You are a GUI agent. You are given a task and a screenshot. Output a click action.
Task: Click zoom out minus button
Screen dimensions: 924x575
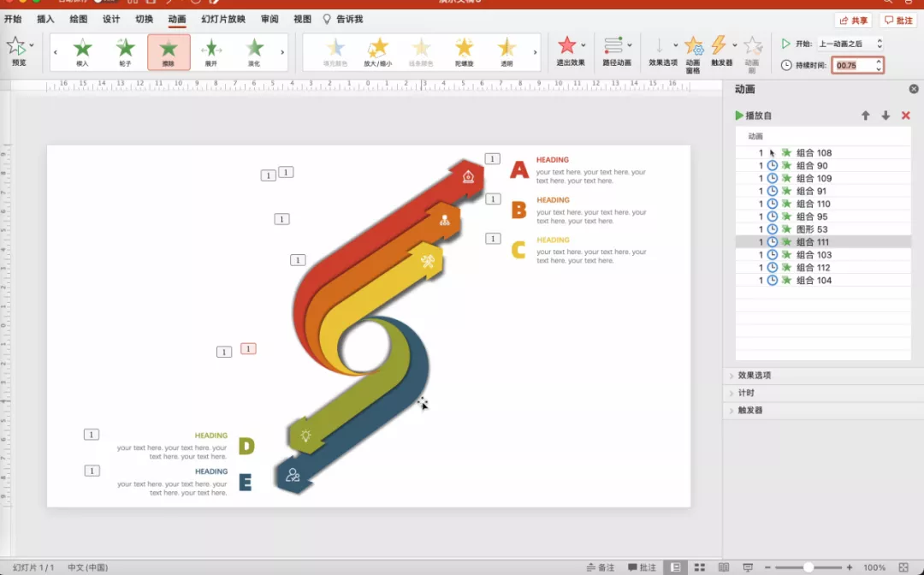767,567
